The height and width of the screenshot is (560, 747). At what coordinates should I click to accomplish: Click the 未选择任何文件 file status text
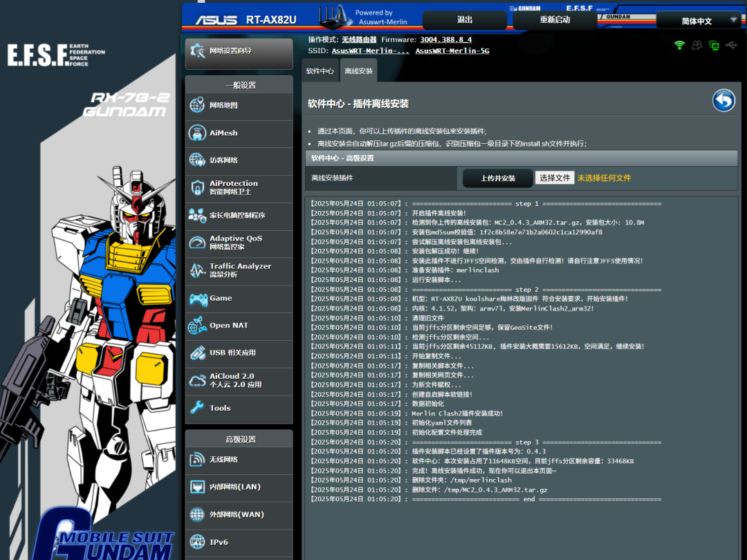pos(604,178)
